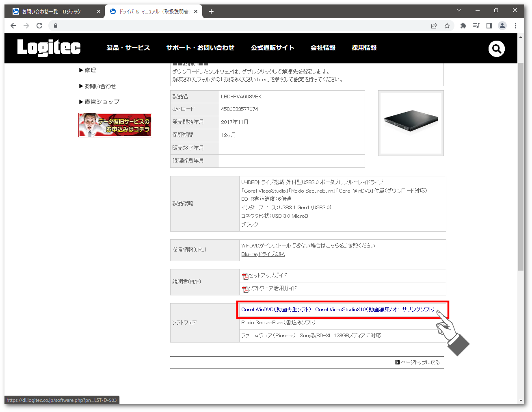Image resolution: width=532 pixels, height=412 pixels.
Task: Open the セットアップガイド PDF link
Action: (268, 275)
